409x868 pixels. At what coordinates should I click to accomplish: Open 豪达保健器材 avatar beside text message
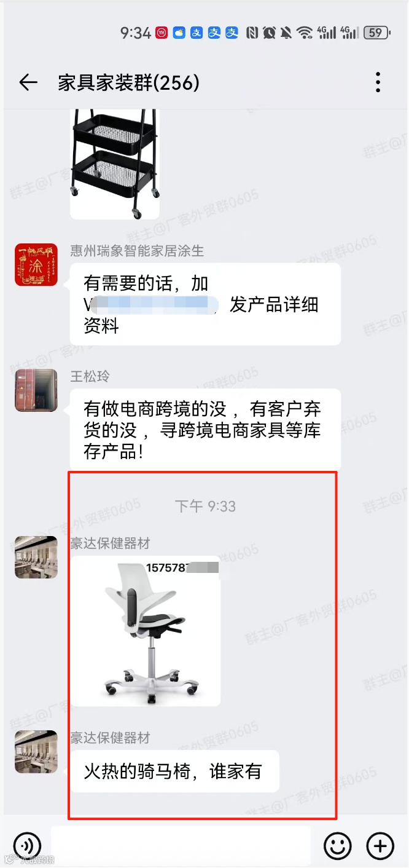click(36, 752)
